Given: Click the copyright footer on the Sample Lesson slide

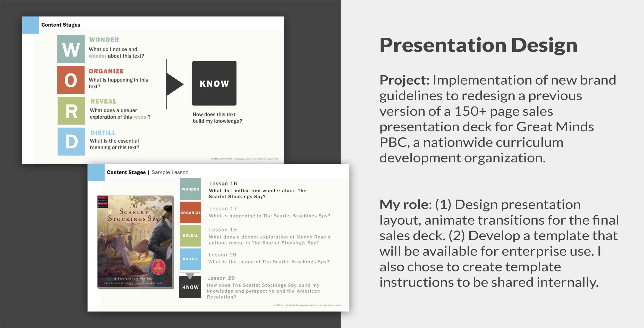Looking at the screenshot, I should pos(307,305).
